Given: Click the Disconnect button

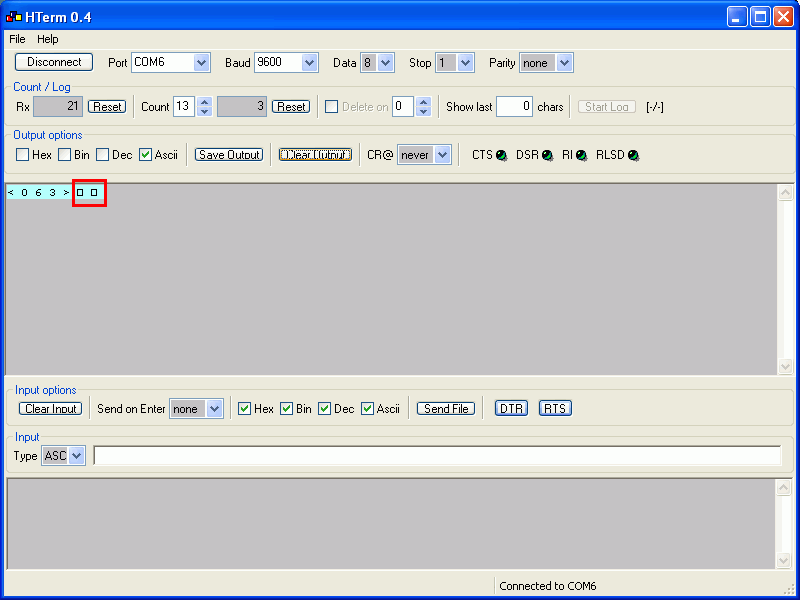Looking at the screenshot, I should [x=54, y=62].
